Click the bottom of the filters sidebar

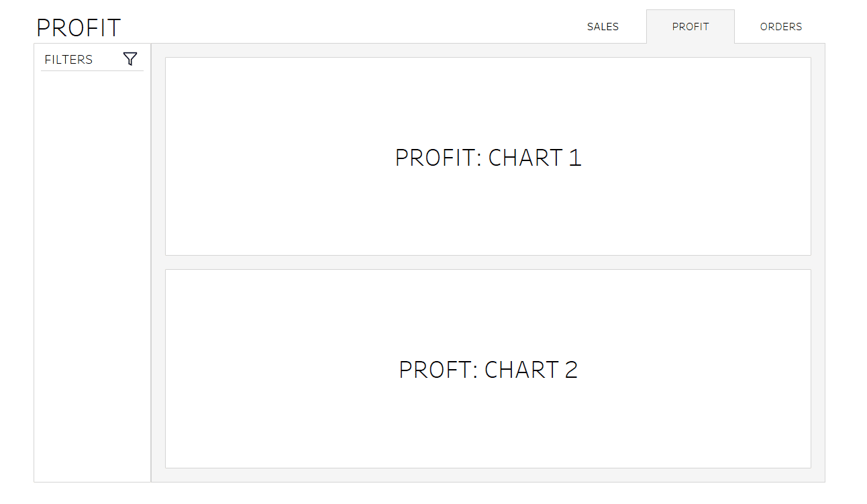(x=92, y=470)
